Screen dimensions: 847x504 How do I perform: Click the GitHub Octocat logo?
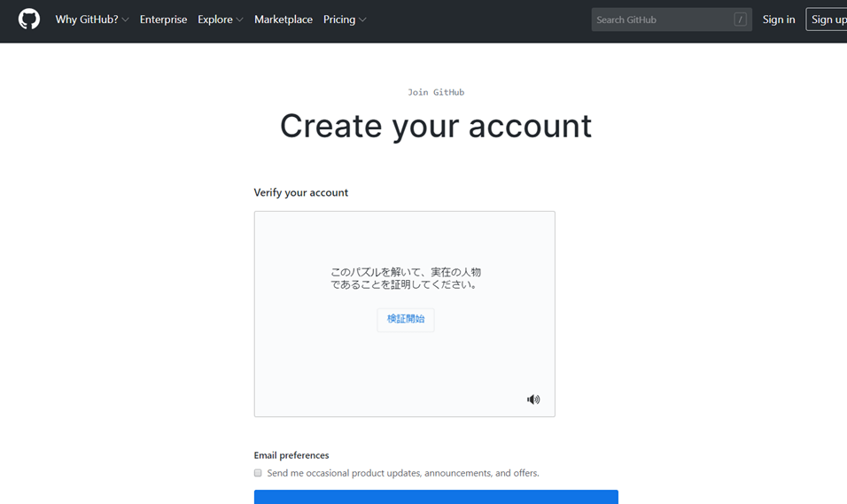pos(29,19)
